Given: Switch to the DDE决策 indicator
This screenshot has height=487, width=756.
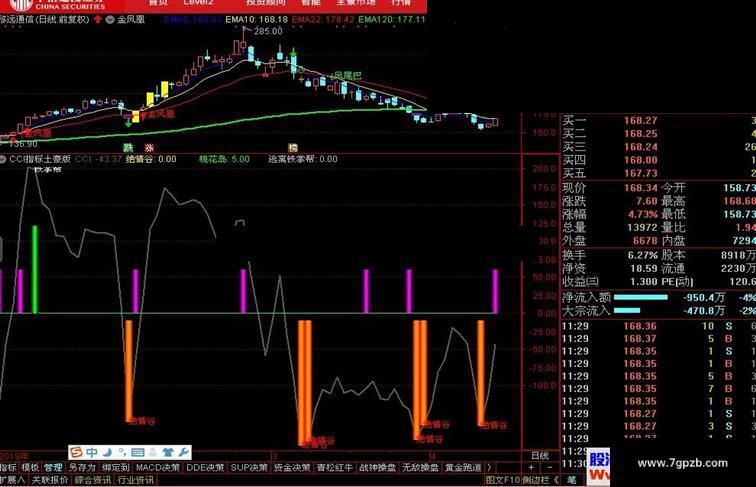Looking at the screenshot, I should [205, 467].
